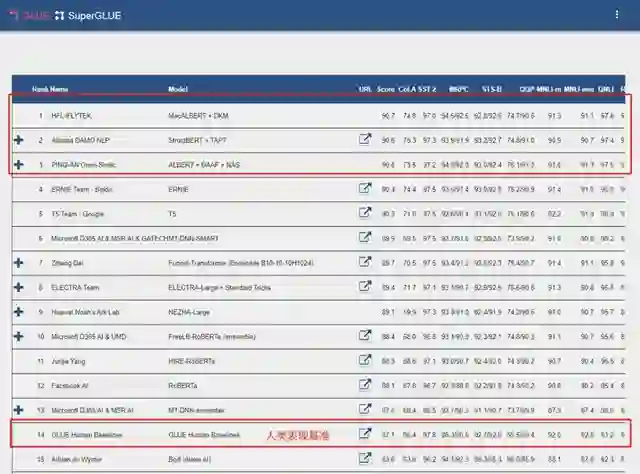The height and width of the screenshot is (474, 640).
Task: Select the Funnel-Transformer model cell
Action: [241, 263]
